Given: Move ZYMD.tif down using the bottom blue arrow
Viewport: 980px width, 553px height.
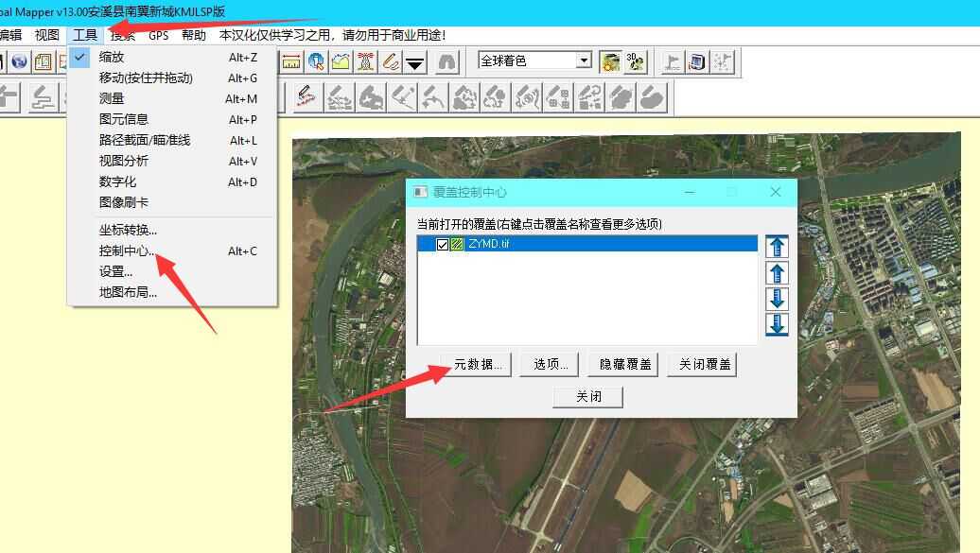Looking at the screenshot, I should tap(777, 324).
